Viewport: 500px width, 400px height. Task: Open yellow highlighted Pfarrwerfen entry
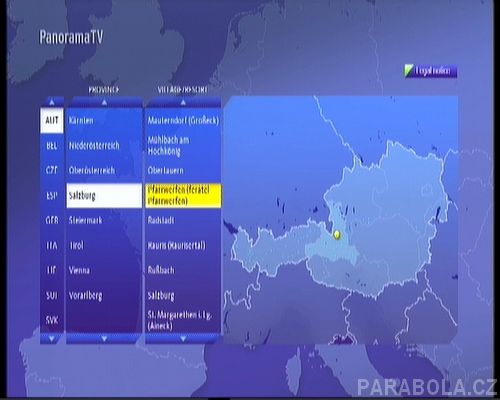(x=183, y=195)
